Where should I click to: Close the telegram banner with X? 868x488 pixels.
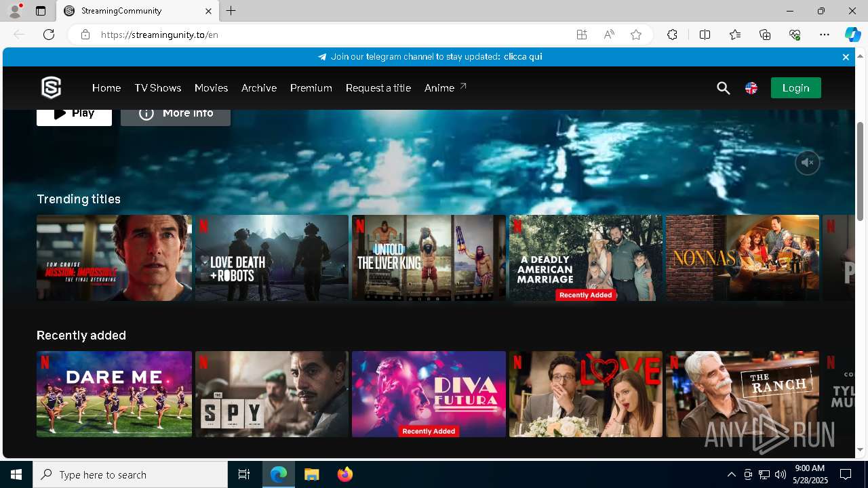846,57
